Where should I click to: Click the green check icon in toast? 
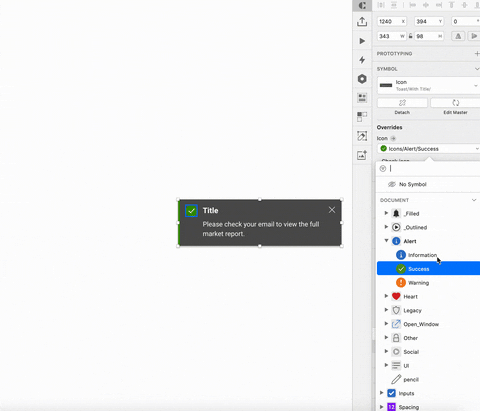[x=191, y=211]
